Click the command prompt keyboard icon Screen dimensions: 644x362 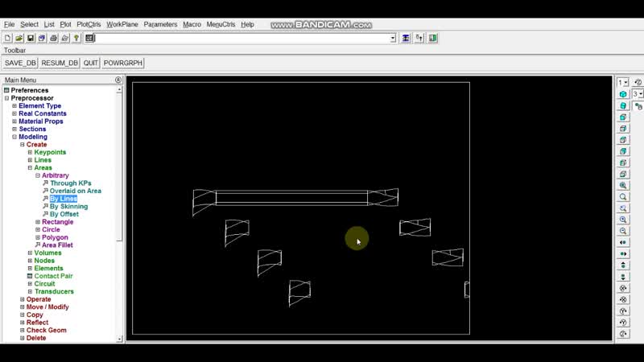[89, 38]
